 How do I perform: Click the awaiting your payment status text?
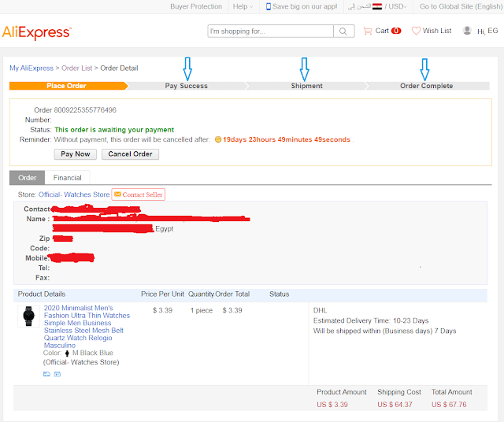[114, 130]
